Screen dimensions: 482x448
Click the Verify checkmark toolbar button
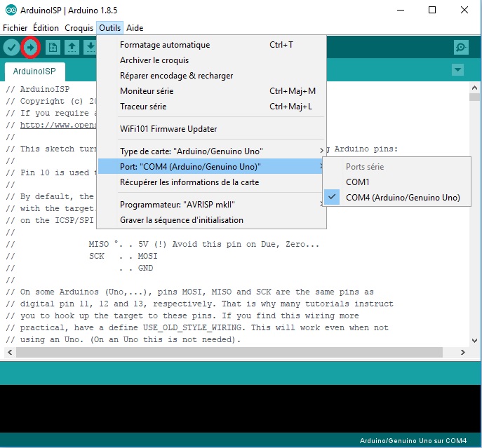(11, 48)
